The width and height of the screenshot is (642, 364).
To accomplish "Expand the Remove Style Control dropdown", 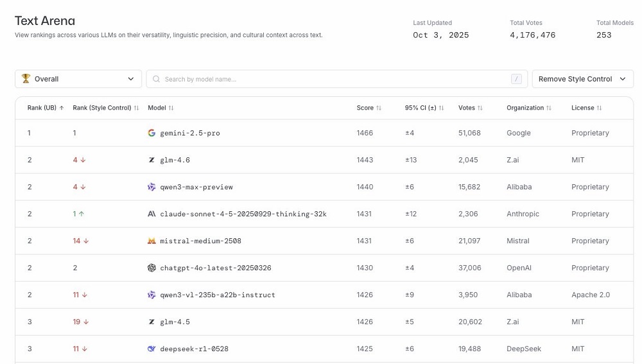I will coord(582,79).
